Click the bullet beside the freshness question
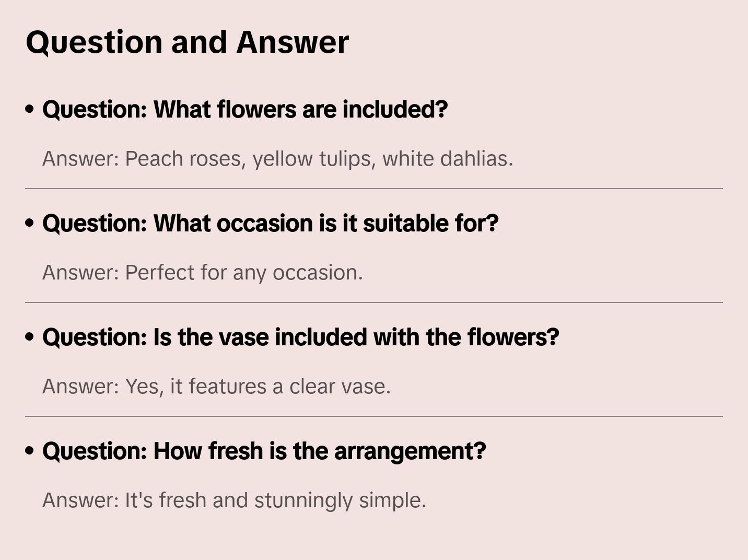748x560 pixels. 30,451
